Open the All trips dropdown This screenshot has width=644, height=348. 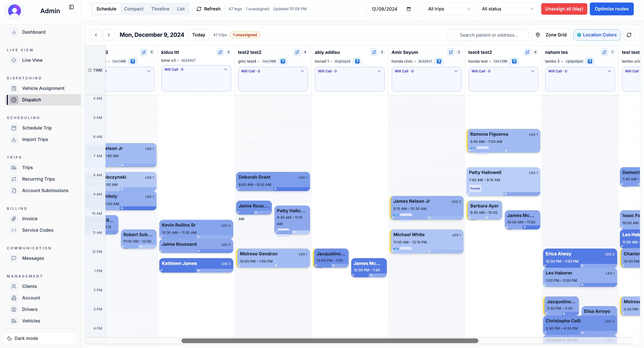[449, 9]
